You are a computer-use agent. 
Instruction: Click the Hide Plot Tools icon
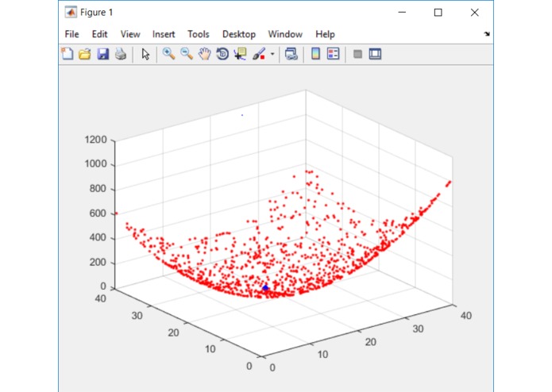click(357, 54)
